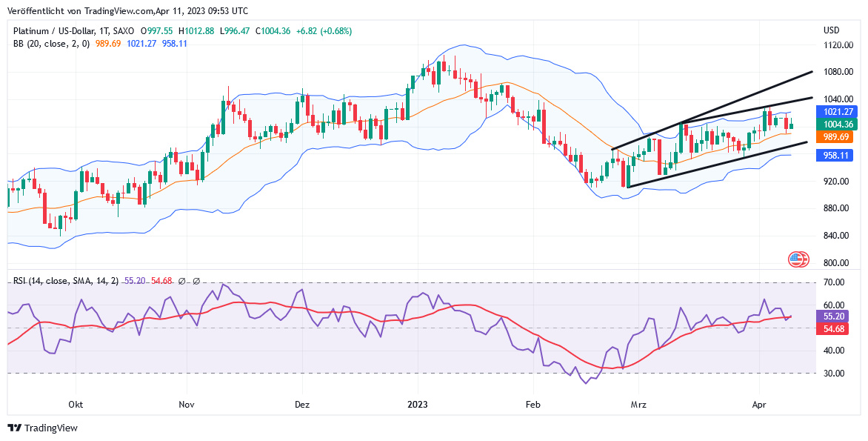Click the first empty-value symbol beside RSI

coord(182,281)
